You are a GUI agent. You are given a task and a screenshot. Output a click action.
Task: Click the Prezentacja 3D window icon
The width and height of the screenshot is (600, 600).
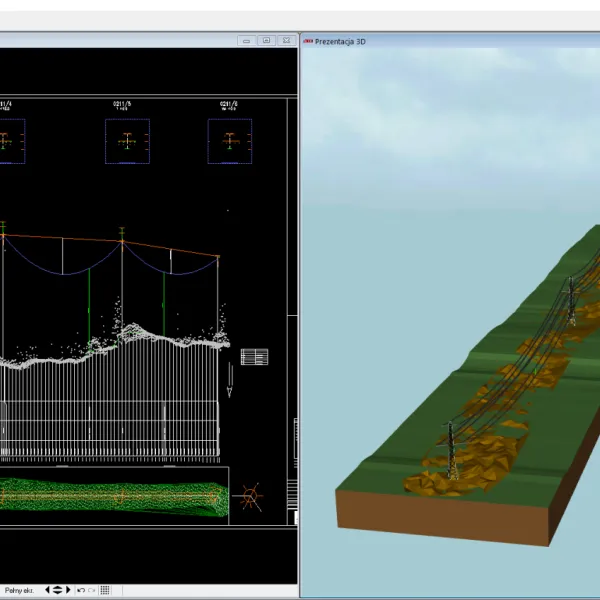307,41
